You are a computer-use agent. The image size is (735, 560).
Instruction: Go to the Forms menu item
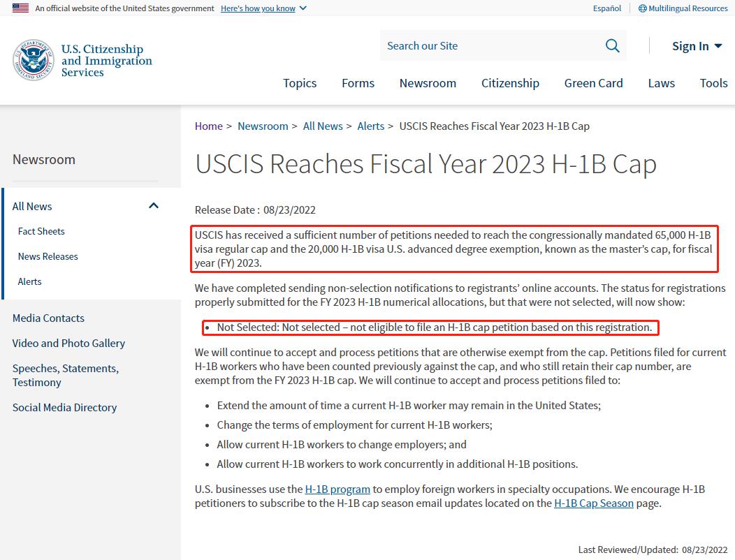[x=358, y=83]
